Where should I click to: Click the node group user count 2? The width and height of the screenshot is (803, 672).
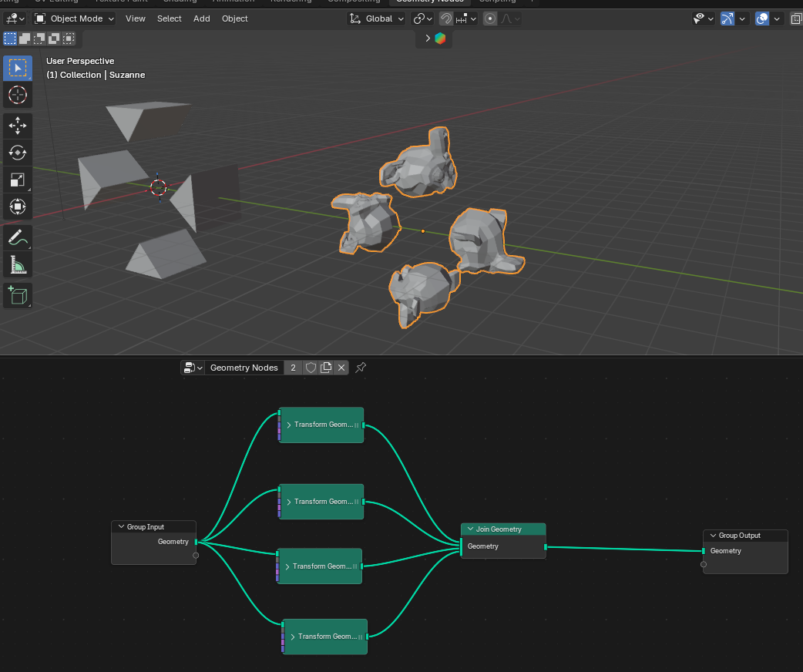coord(293,368)
